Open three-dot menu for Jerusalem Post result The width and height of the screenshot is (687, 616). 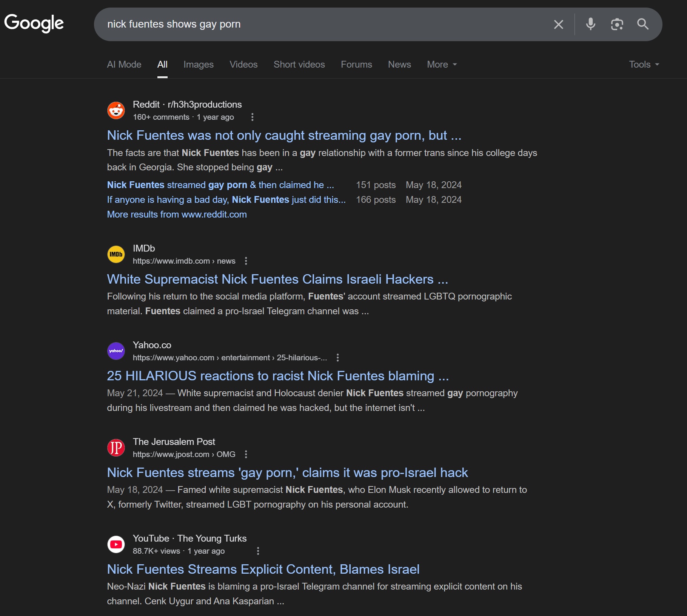click(246, 454)
